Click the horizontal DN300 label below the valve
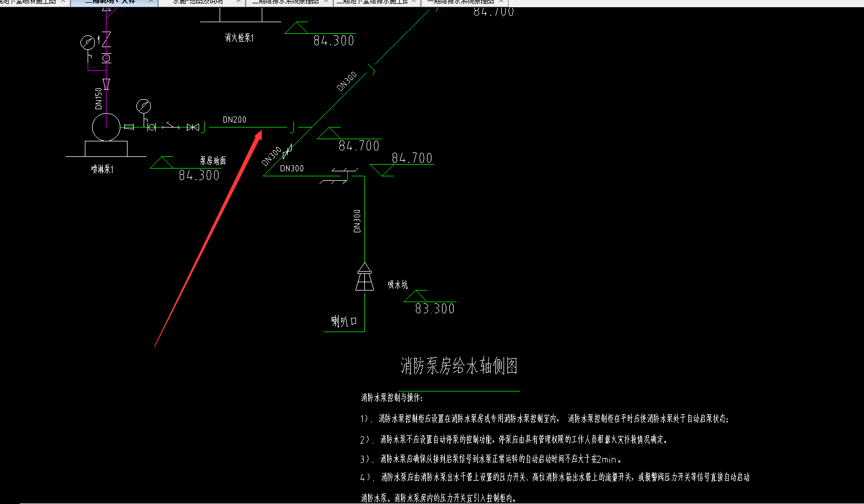The image size is (864, 504). tap(292, 169)
